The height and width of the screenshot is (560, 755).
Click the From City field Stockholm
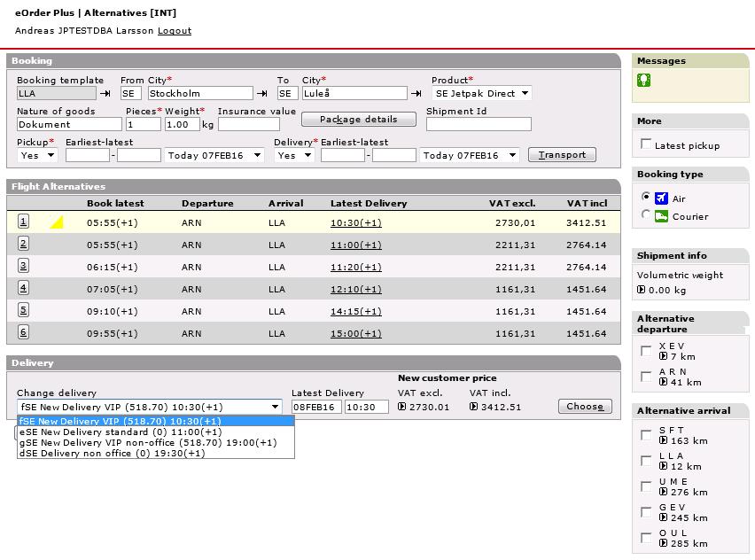[199, 93]
